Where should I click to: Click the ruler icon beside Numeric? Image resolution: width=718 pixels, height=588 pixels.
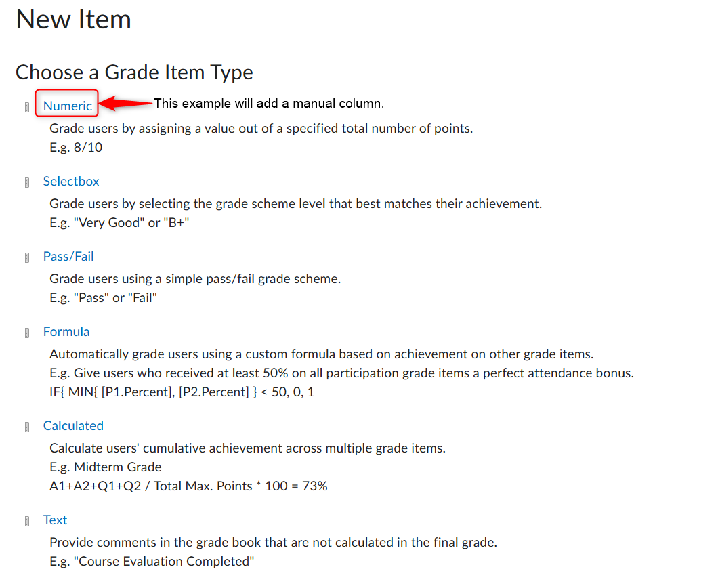[27, 107]
